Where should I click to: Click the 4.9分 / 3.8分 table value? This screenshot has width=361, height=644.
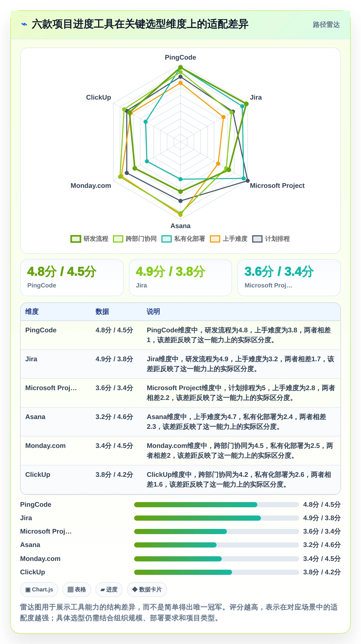(x=114, y=359)
